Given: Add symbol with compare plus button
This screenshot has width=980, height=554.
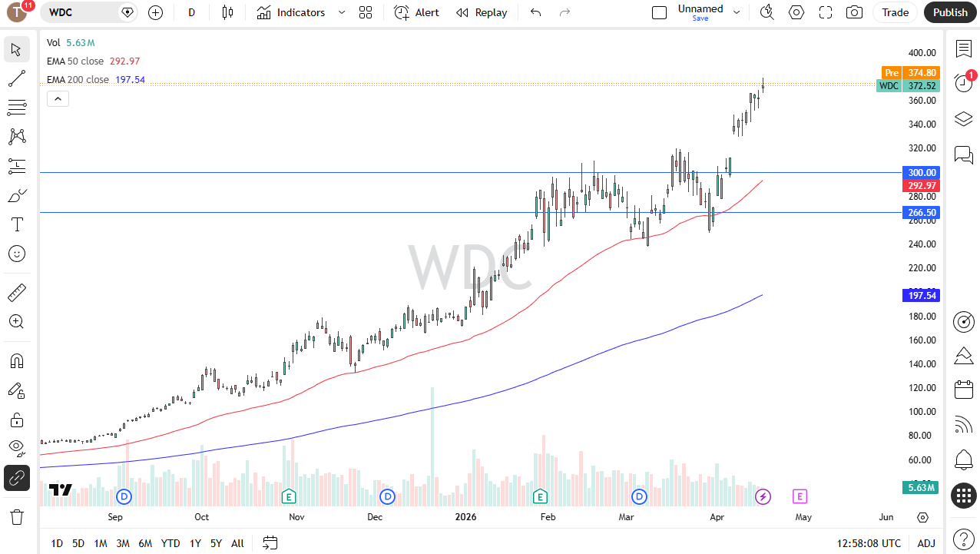Looking at the screenshot, I should point(156,12).
